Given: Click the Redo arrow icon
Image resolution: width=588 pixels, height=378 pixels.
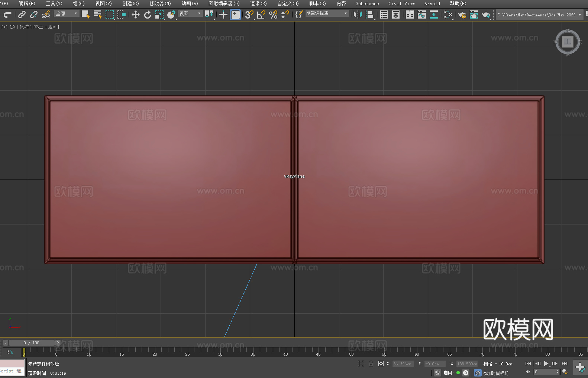Looking at the screenshot, I should [7, 14].
